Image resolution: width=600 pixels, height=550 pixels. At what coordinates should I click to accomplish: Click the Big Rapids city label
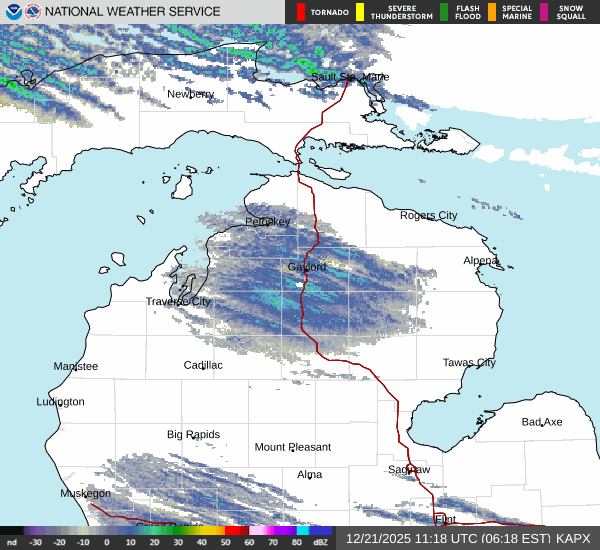click(193, 434)
